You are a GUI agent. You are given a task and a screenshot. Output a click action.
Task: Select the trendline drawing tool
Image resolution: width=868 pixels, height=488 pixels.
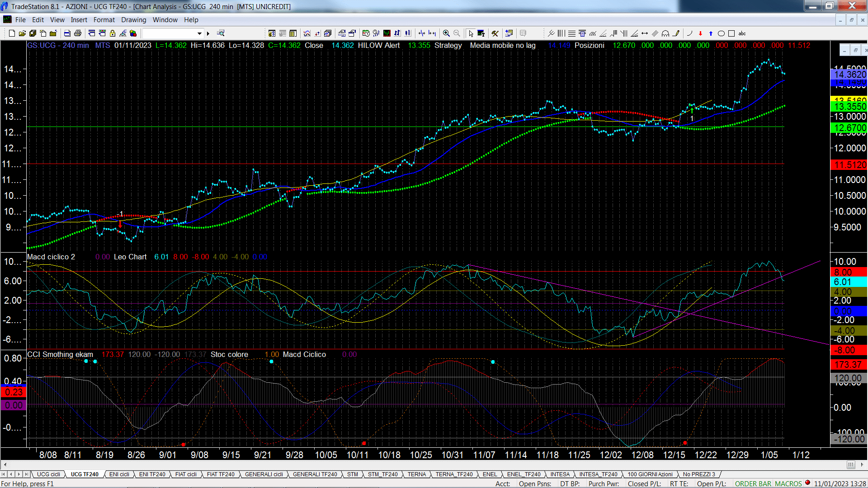tap(551, 33)
